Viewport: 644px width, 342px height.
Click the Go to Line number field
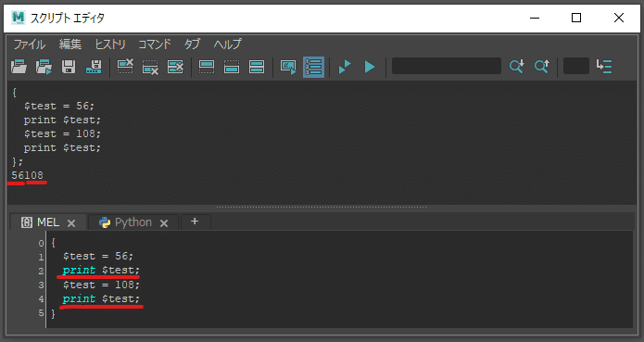pyautogui.click(x=575, y=66)
